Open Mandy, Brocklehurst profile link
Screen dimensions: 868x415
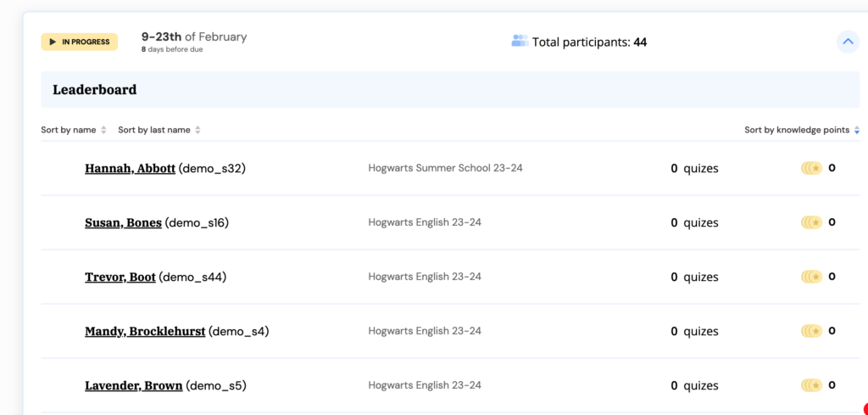pos(145,331)
